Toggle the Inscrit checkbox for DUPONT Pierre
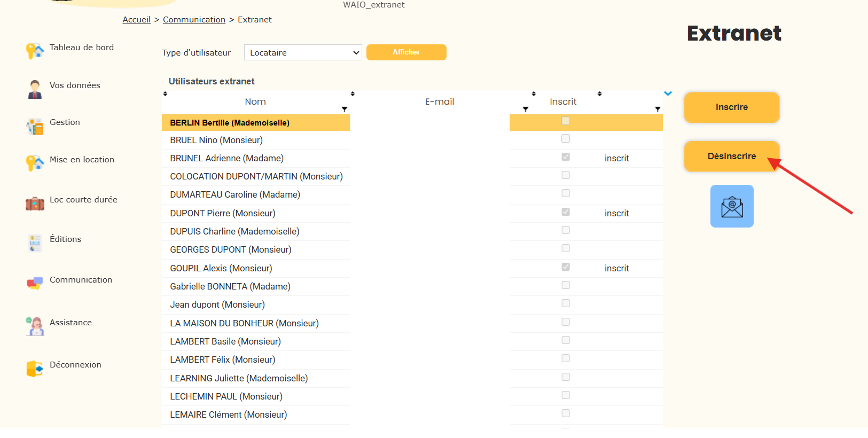 [x=566, y=212]
